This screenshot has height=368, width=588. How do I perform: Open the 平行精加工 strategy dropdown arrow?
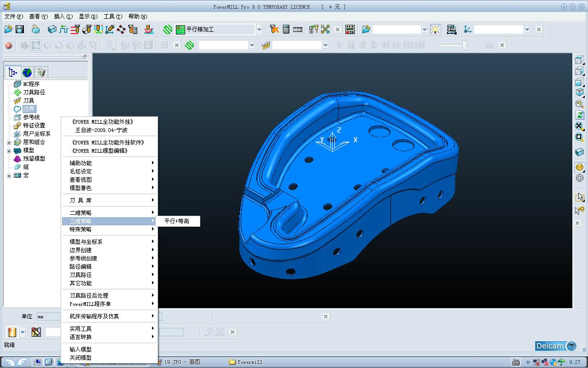click(259, 29)
